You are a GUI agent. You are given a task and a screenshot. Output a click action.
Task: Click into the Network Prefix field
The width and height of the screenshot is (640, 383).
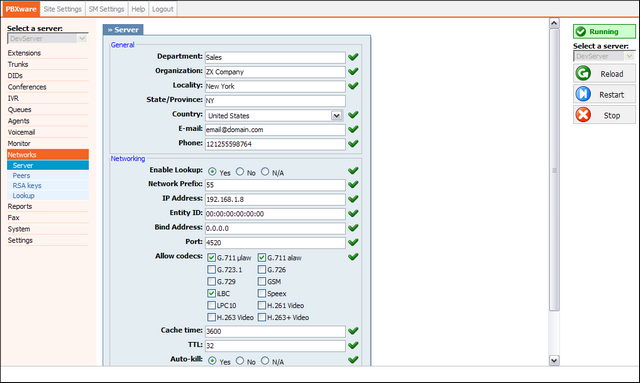click(275, 185)
